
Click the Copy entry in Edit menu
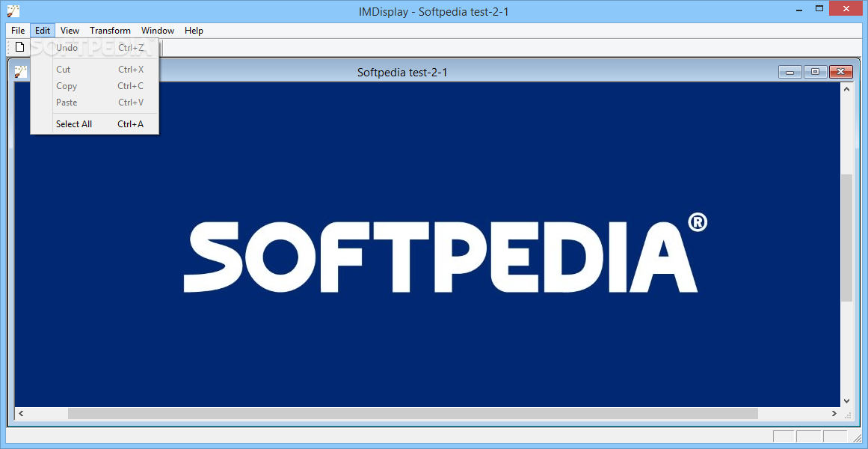click(95, 86)
